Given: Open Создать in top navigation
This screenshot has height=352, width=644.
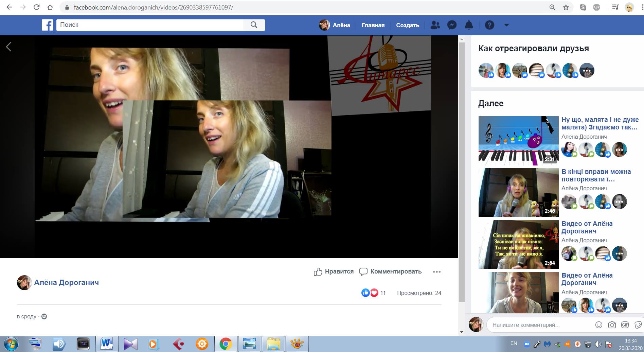Looking at the screenshot, I should click(408, 25).
